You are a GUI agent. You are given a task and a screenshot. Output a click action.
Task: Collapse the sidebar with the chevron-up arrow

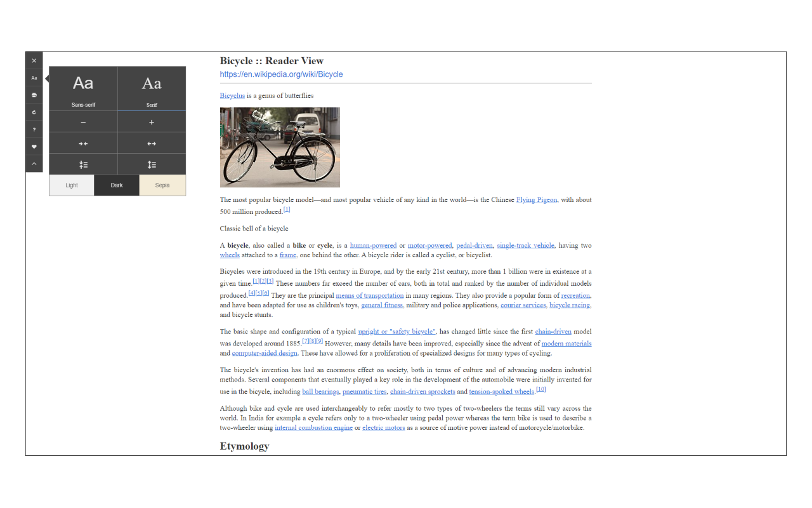tap(34, 164)
